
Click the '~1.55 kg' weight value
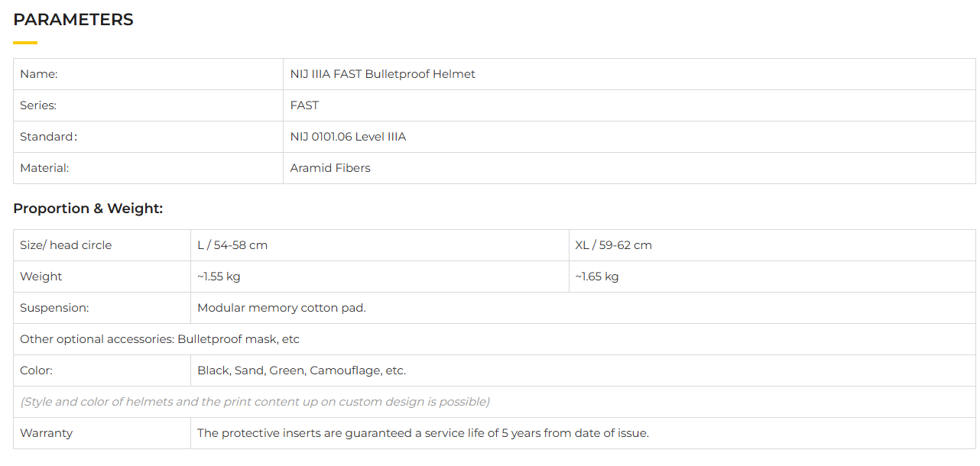tap(219, 277)
